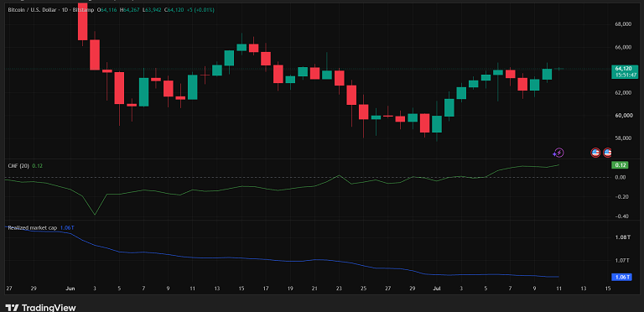Click the H64,267 high value

coord(129,9)
